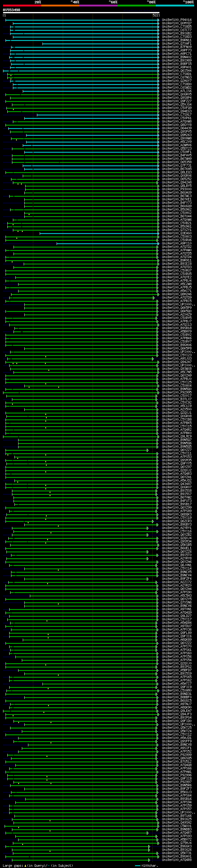Select the label UniRef100_Q9LMC9
197x868 pixels.
click(176, 436)
